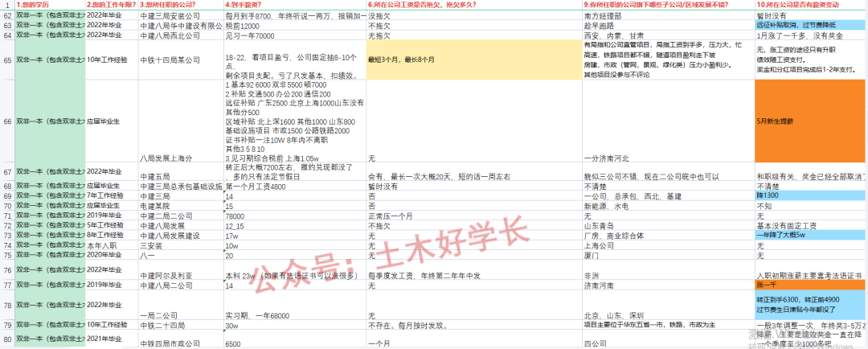Click the cell "2021年毕业"

(x=112, y=339)
